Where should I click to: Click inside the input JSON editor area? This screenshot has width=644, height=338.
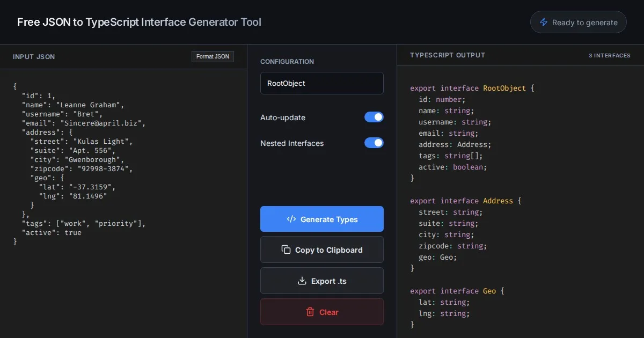point(123,284)
